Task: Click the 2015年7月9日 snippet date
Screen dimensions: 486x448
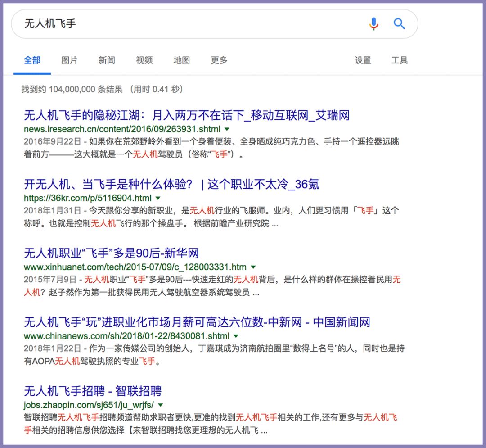Action: click(x=50, y=279)
